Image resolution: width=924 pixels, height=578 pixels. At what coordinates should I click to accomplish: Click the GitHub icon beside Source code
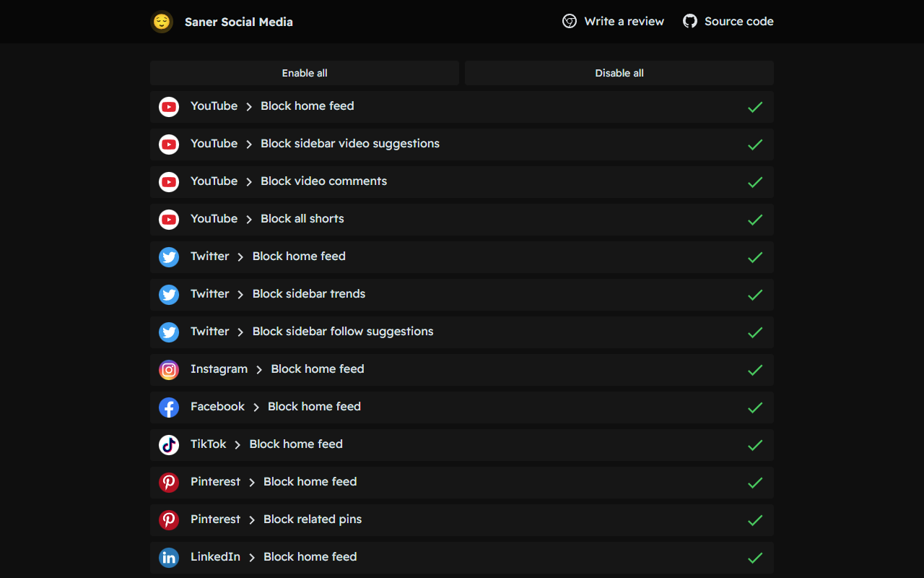click(690, 22)
